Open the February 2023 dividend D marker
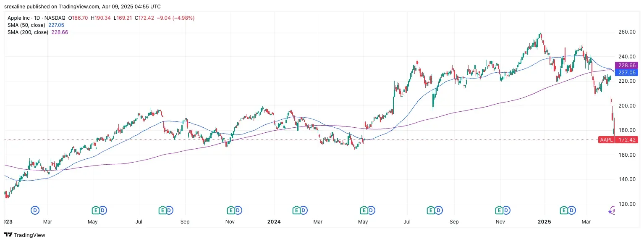 [36, 210]
